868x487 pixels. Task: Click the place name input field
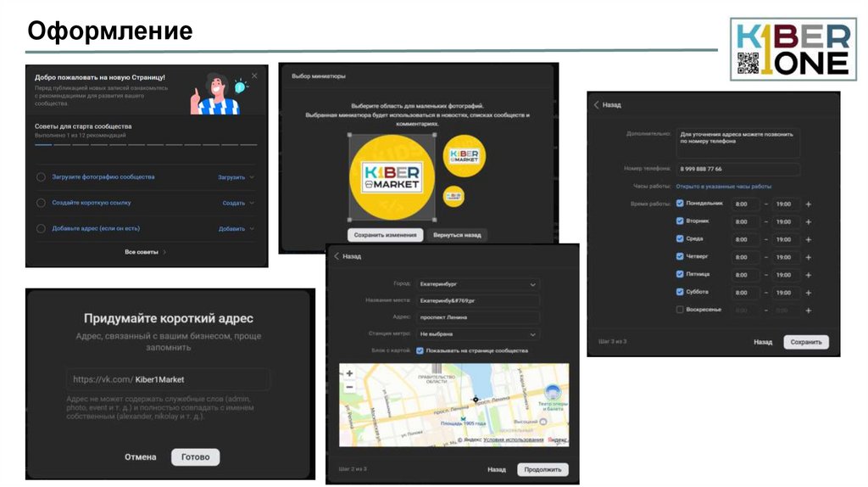(x=478, y=301)
